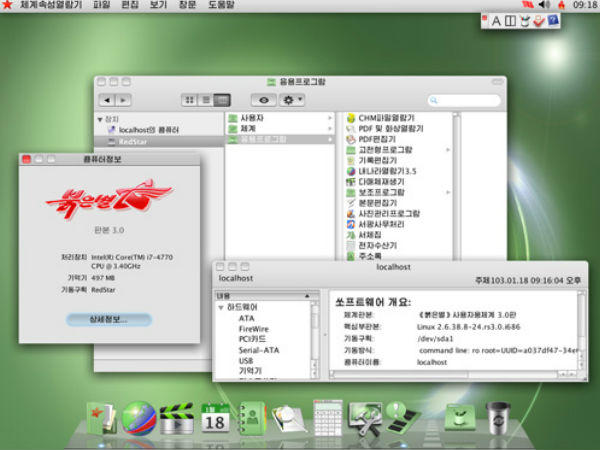Collapse the 하드웨어 tree section
The height and width of the screenshot is (450, 600).
220,308
